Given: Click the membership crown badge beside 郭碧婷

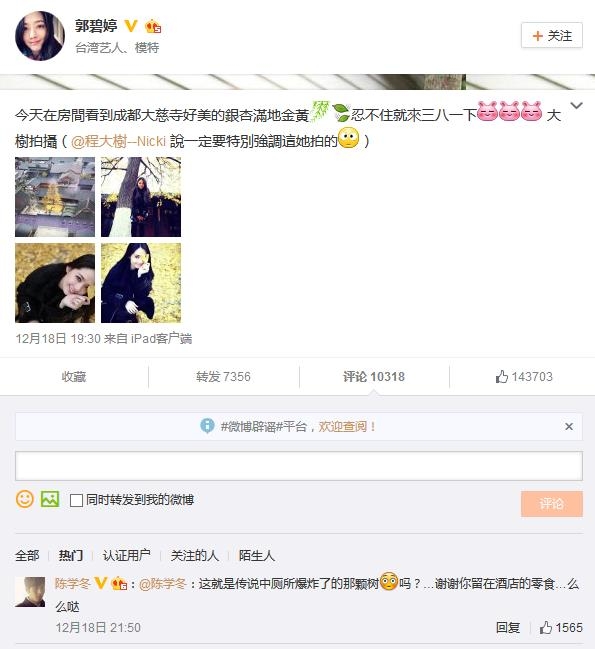Looking at the screenshot, I should click(x=153, y=26).
